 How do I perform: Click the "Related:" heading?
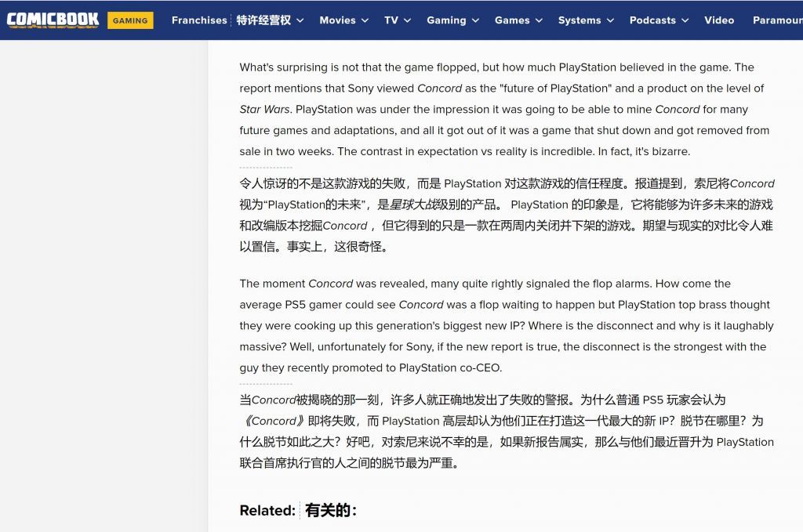267,511
